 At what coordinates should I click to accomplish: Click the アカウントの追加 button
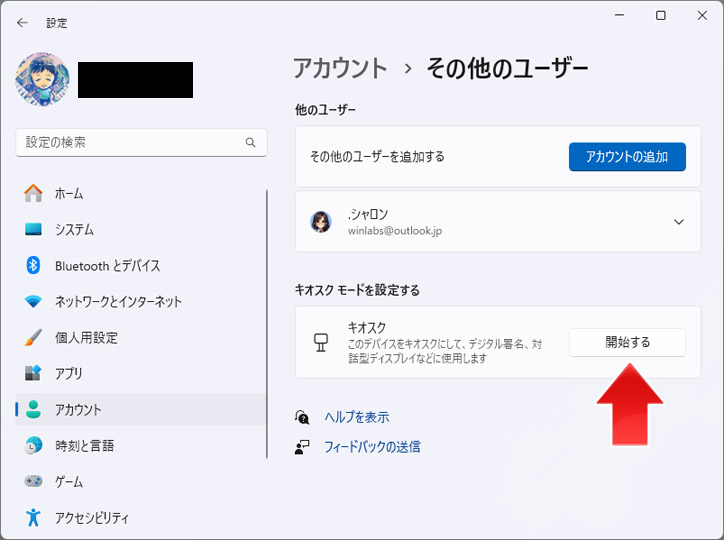click(x=627, y=157)
